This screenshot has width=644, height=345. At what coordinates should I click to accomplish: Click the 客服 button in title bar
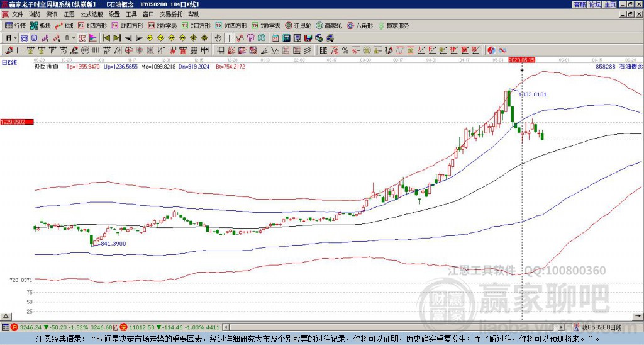tap(579, 4)
